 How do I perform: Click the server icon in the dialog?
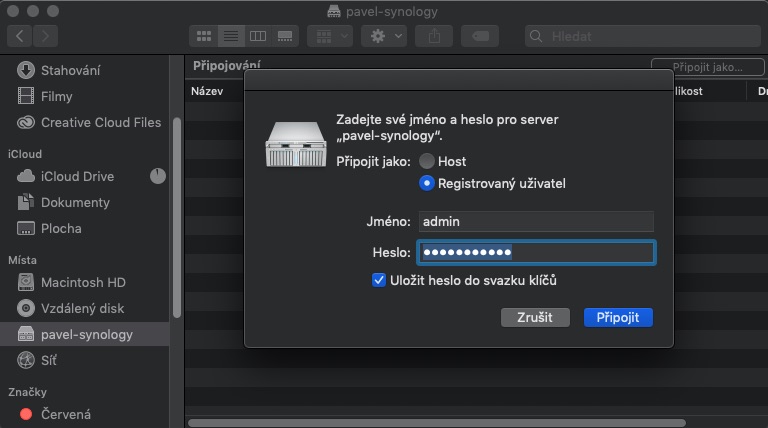(296, 144)
